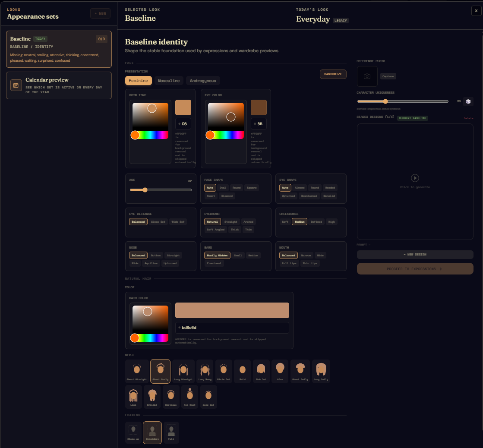This screenshot has height=448, width=483.
Task: Choose Close-up framing
Action: (133, 432)
